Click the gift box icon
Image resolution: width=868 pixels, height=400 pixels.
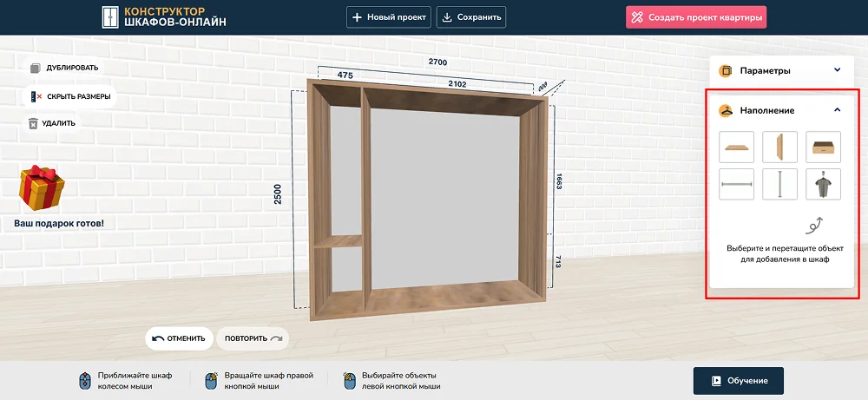(x=43, y=188)
